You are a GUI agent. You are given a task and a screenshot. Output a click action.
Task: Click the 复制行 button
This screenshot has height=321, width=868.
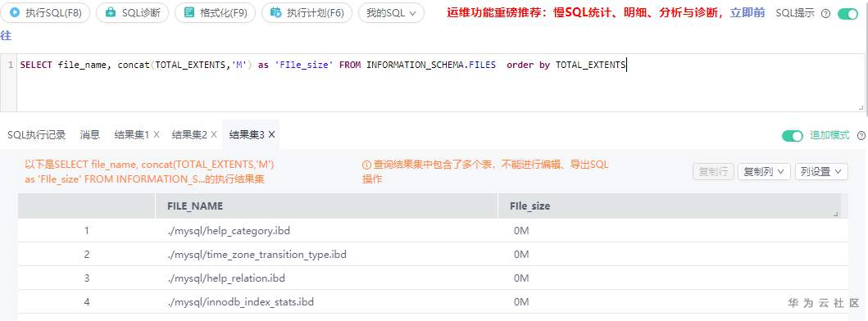[x=714, y=172]
